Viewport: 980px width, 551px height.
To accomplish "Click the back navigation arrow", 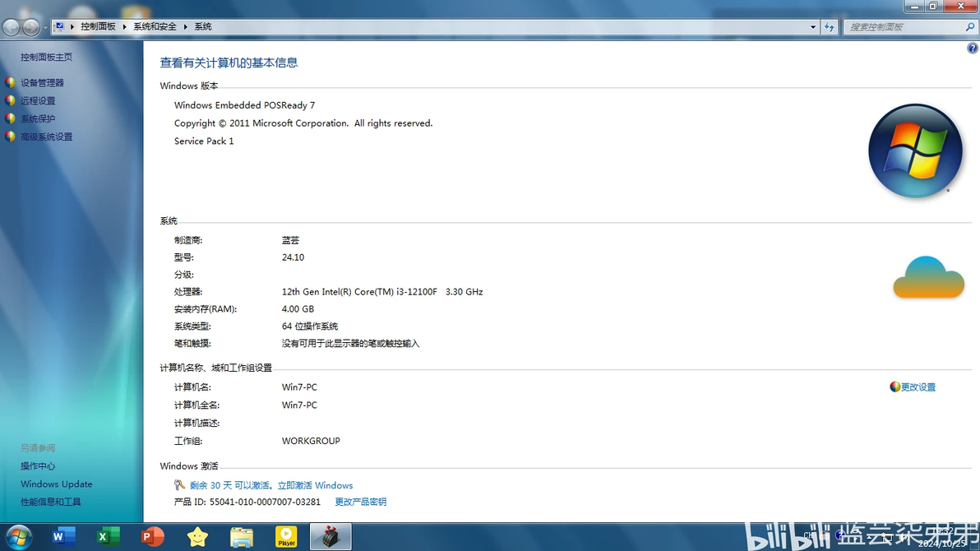I will click(x=12, y=27).
